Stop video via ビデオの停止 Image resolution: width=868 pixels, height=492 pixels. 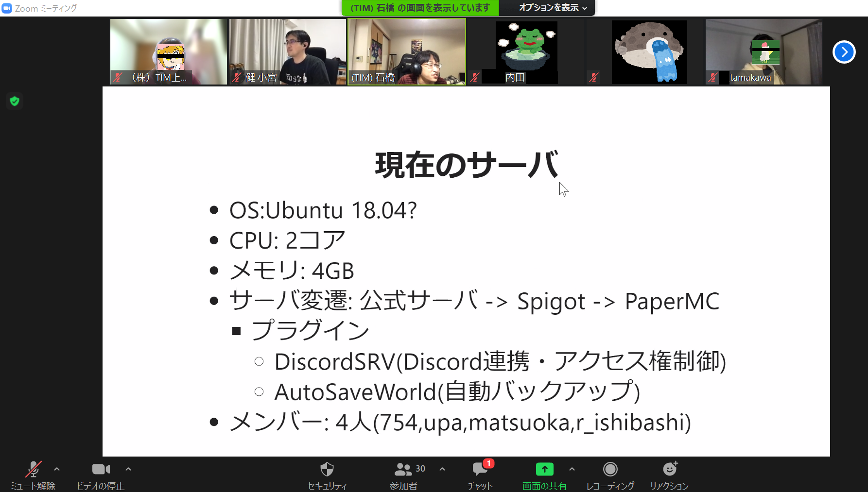(x=101, y=475)
